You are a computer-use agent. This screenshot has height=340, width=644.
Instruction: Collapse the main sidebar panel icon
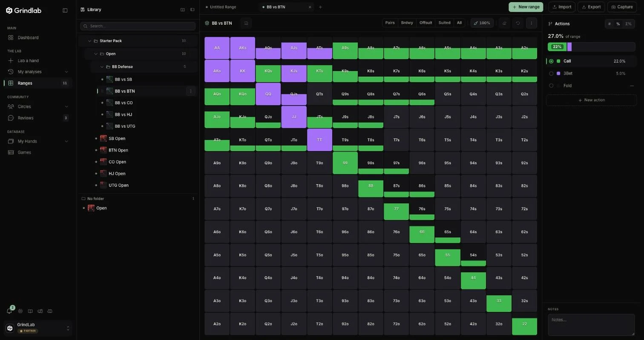click(65, 10)
